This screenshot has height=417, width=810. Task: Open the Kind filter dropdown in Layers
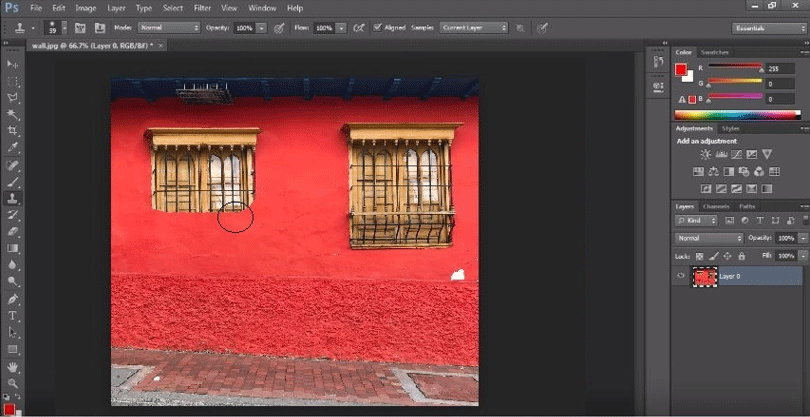pos(696,221)
